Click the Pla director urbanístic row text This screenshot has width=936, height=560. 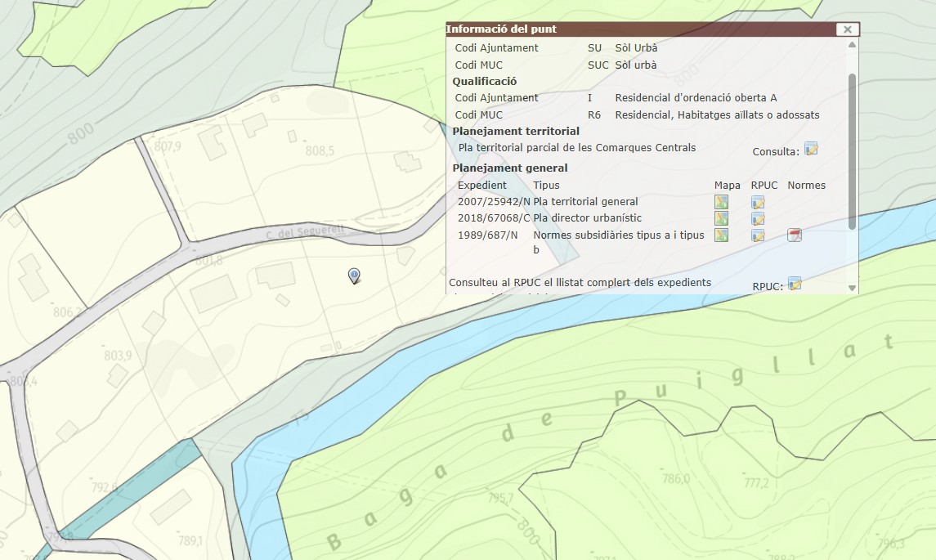click(x=587, y=218)
